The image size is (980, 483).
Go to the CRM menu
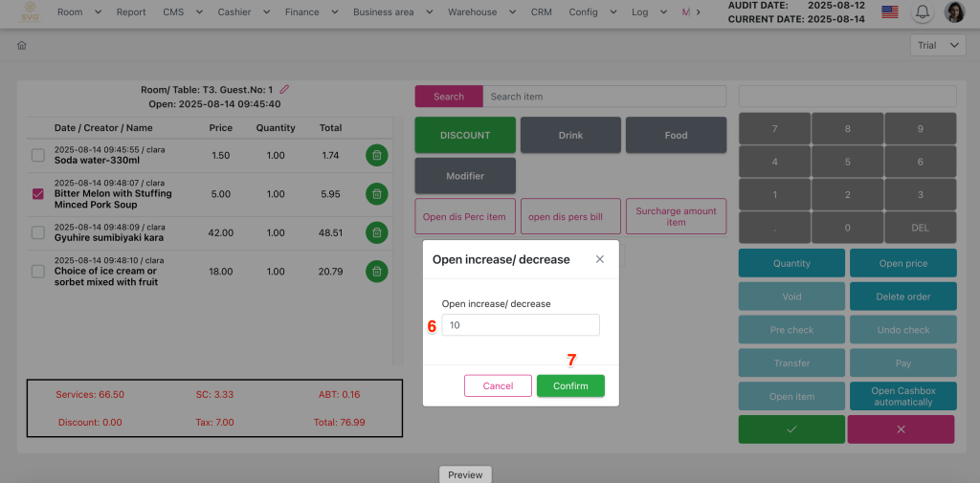point(542,12)
